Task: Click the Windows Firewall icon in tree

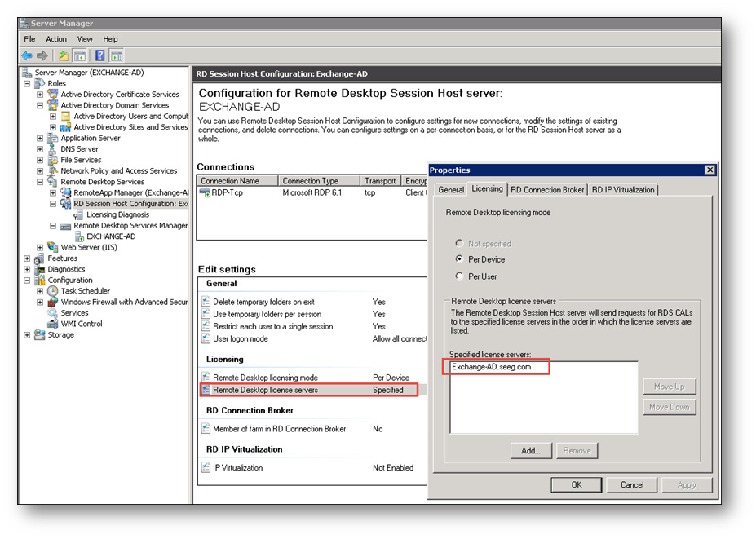Action: (x=53, y=302)
